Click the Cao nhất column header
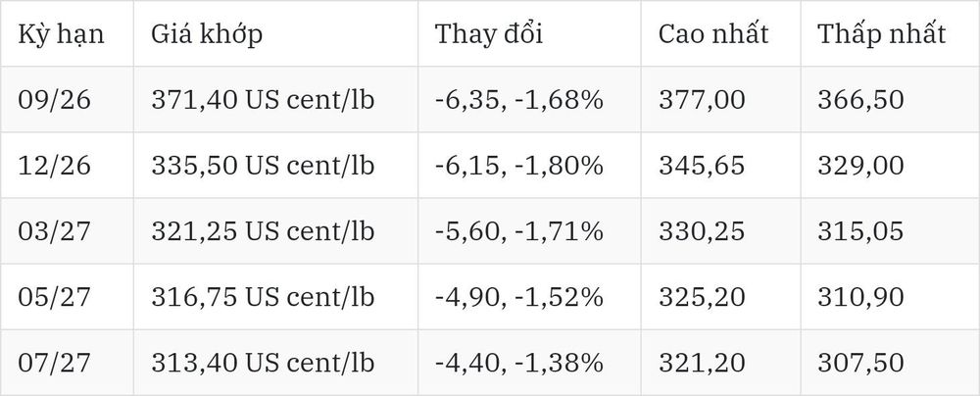This screenshot has height=396, width=980. click(x=720, y=33)
